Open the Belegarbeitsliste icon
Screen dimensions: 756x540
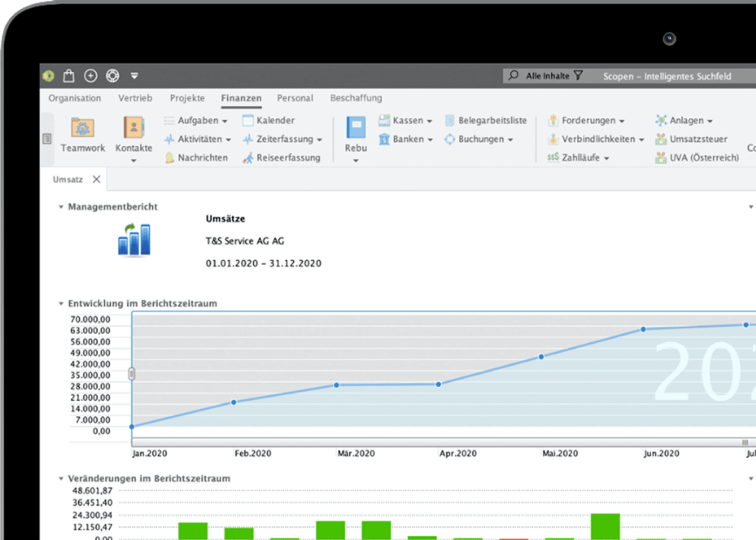click(x=450, y=120)
